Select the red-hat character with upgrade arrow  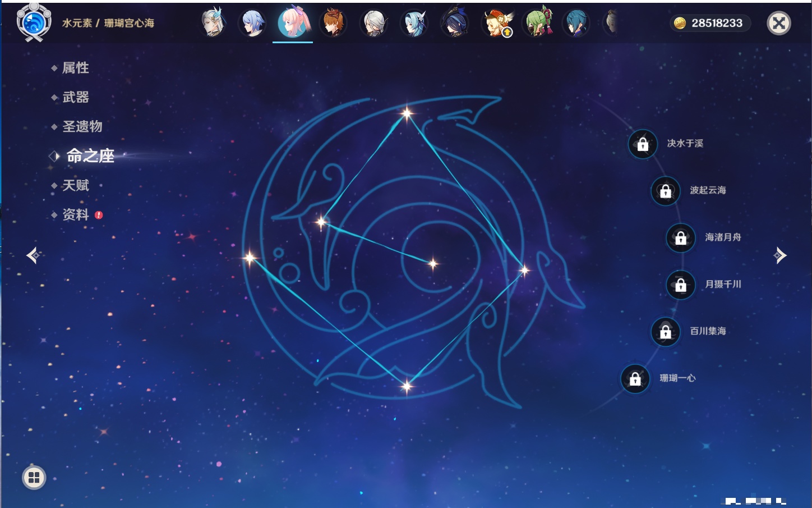(496, 23)
